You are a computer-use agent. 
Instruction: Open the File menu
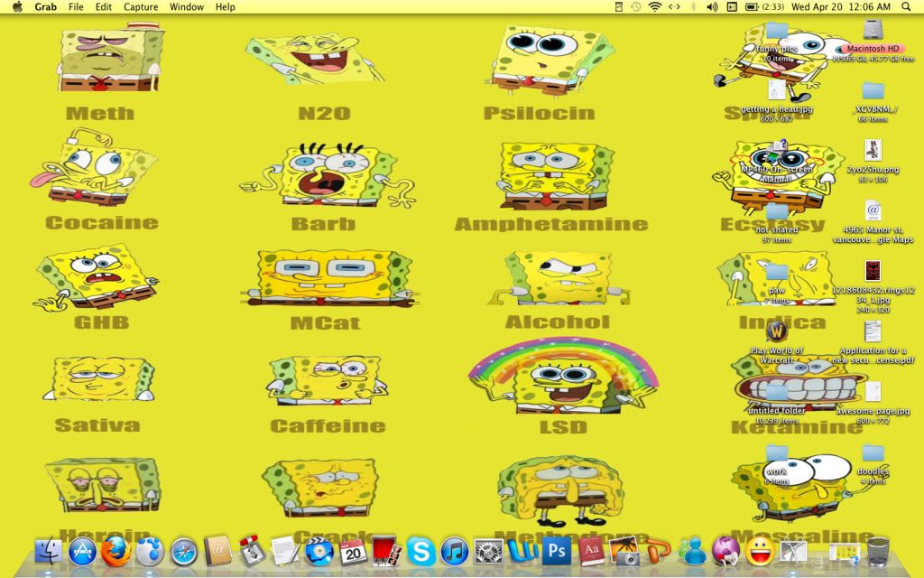[x=76, y=7]
